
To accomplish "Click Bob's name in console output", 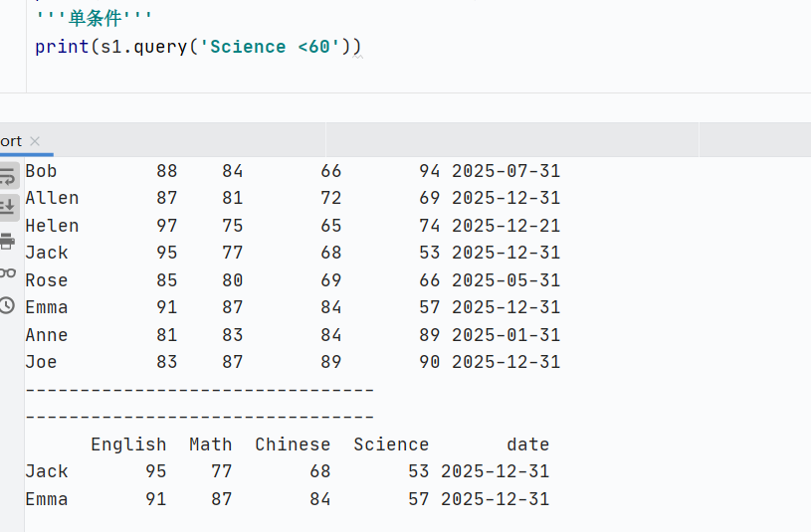I will coord(41,171).
